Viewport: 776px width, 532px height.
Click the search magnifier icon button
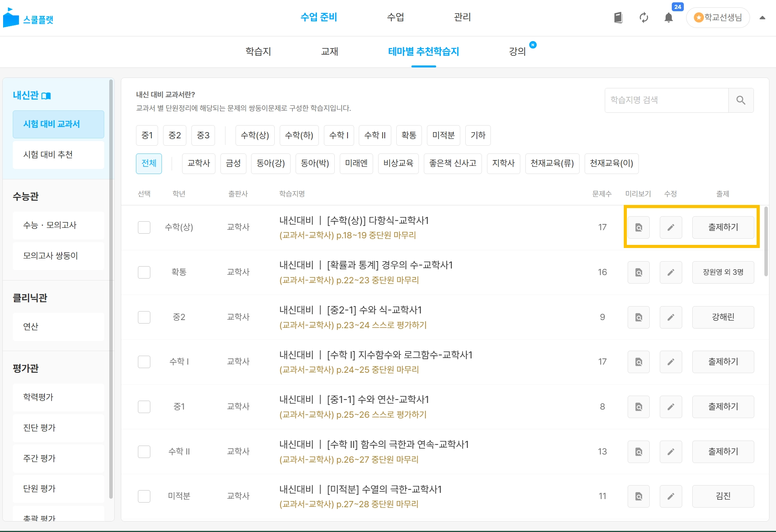[741, 100]
